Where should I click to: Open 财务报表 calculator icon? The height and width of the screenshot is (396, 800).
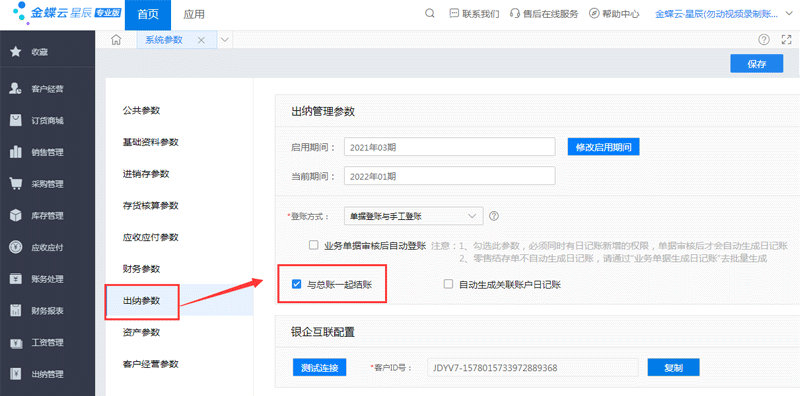tap(16, 310)
